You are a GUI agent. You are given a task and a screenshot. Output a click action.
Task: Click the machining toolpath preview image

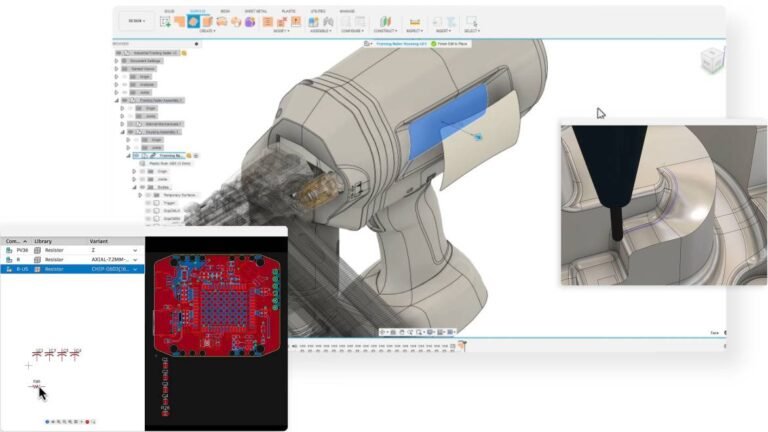click(x=664, y=205)
